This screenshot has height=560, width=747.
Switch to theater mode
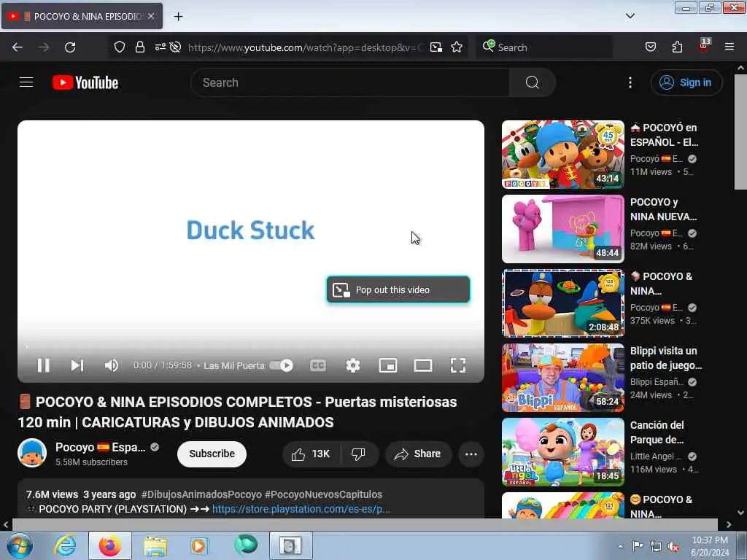(x=422, y=365)
